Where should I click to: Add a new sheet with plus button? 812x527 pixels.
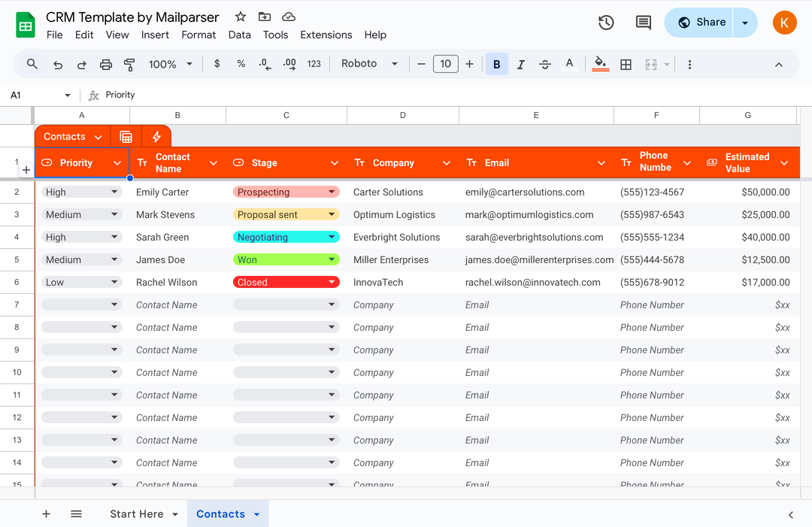point(46,514)
